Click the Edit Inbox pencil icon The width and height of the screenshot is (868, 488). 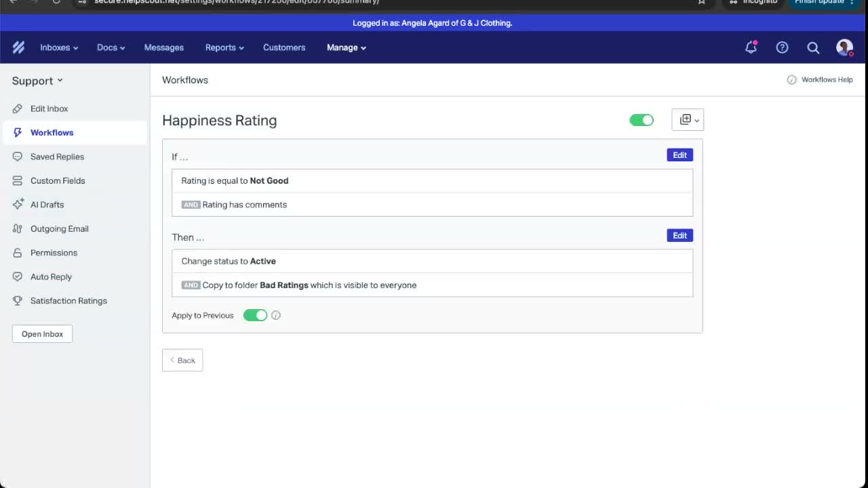(x=18, y=108)
